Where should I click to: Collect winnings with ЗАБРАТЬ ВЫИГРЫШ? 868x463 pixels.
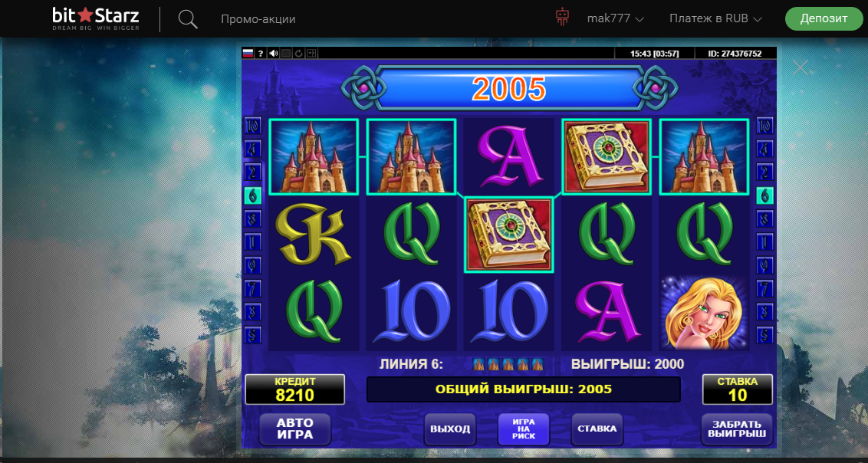[x=737, y=429]
